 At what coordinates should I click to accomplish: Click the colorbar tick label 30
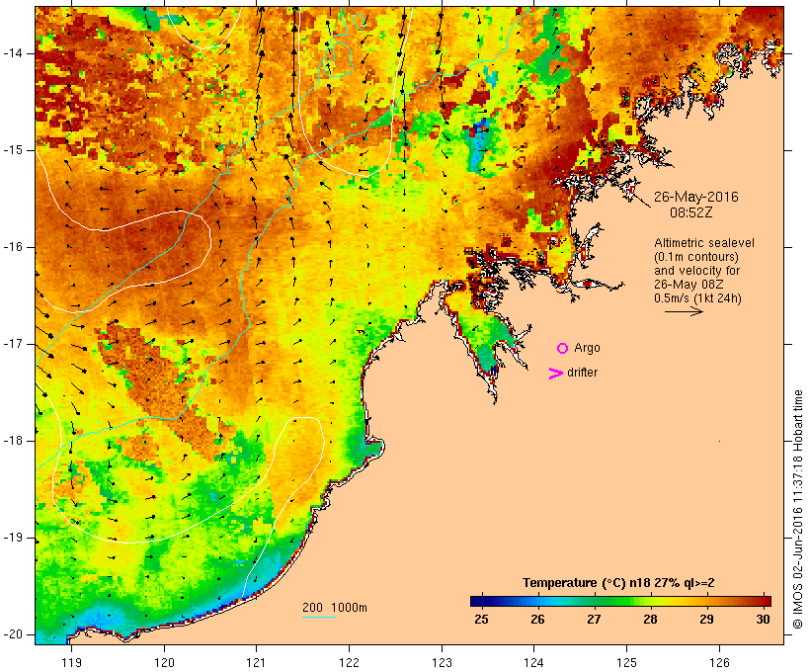pyautogui.click(x=763, y=620)
